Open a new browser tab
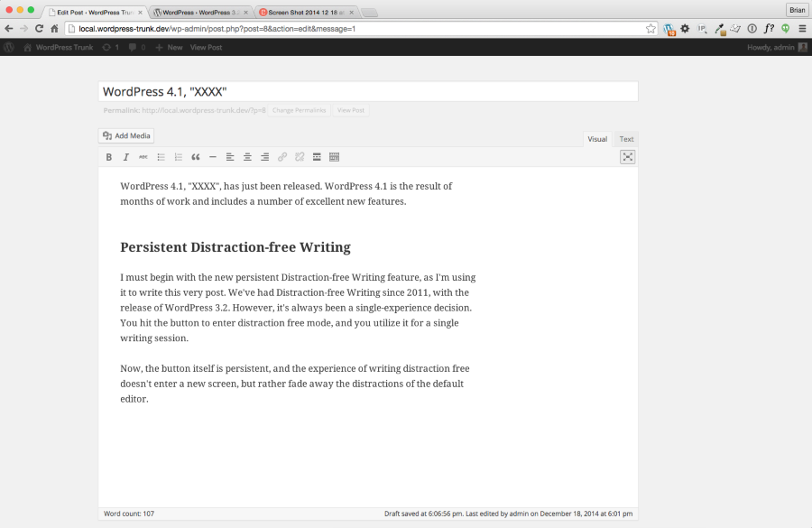Screen dimensions: 812x528 tap(369, 13)
